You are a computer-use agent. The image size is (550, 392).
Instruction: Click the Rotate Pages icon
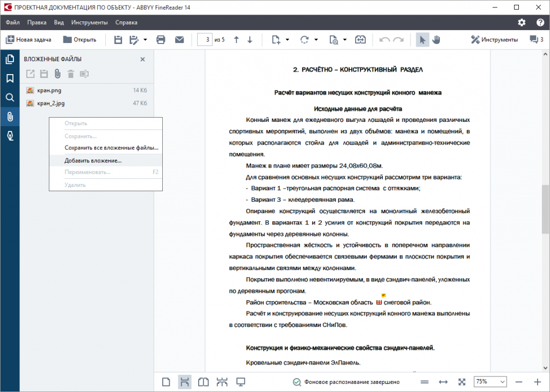pos(305,40)
